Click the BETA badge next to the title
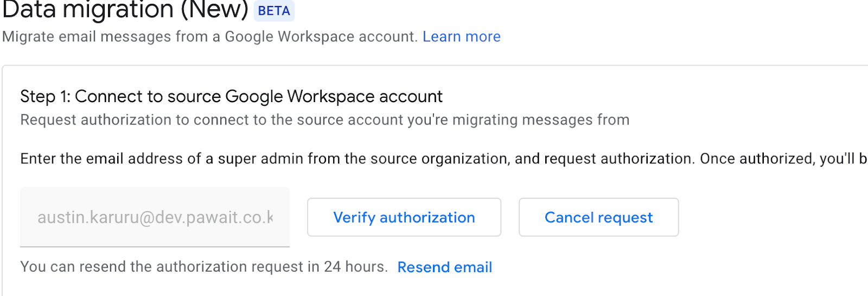The image size is (868, 296). pyautogui.click(x=274, y=11)
